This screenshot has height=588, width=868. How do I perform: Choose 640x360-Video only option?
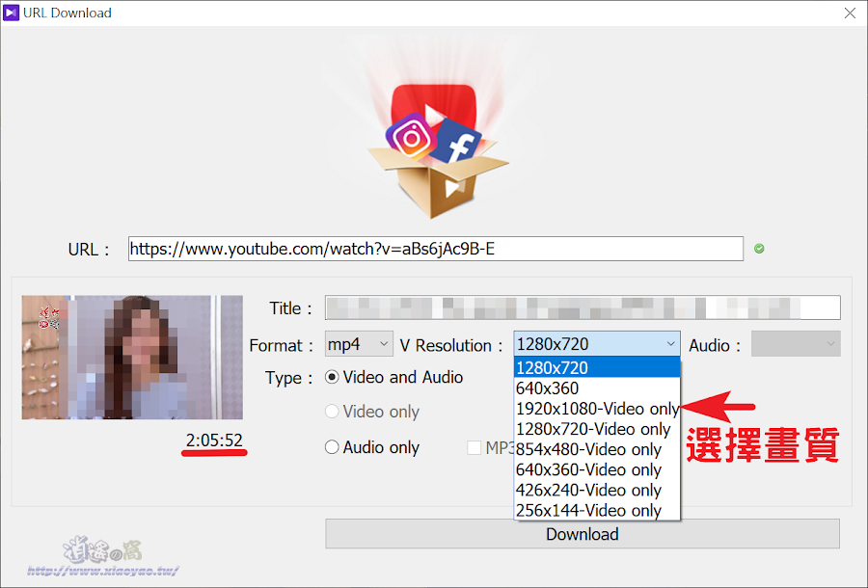coord(597,469)
